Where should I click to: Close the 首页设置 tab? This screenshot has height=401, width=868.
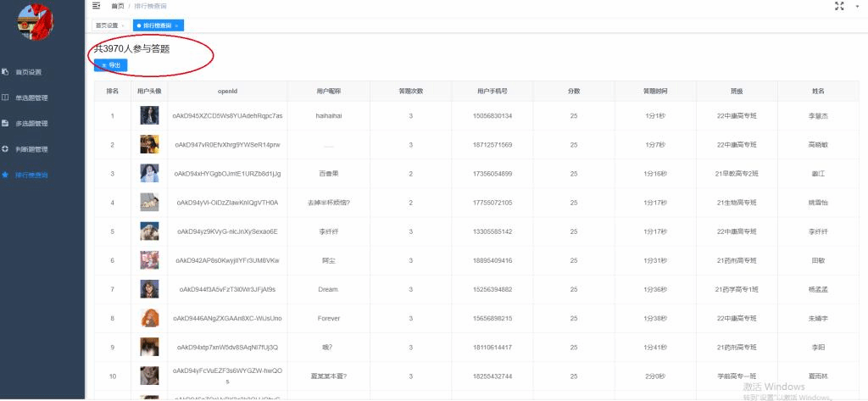124,25
